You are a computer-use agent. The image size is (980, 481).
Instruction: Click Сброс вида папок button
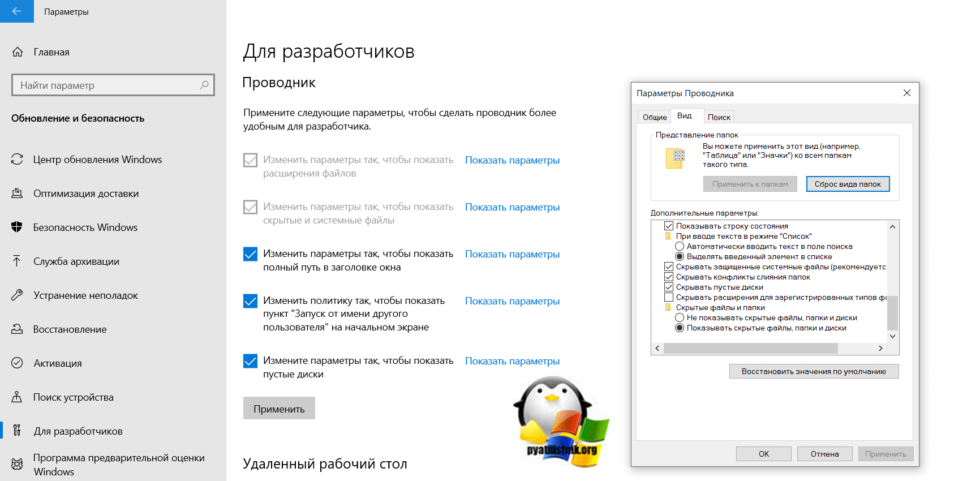pos(848,184)
